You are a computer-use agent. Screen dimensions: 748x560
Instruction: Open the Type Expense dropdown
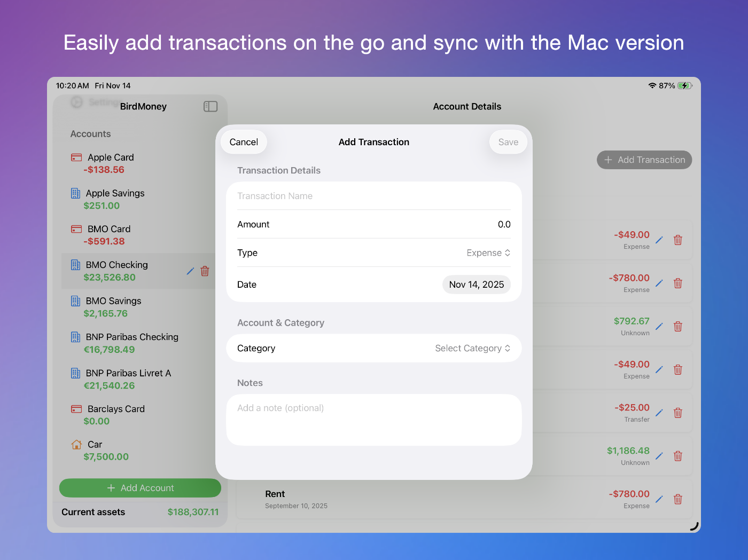[x=488, y=253]
